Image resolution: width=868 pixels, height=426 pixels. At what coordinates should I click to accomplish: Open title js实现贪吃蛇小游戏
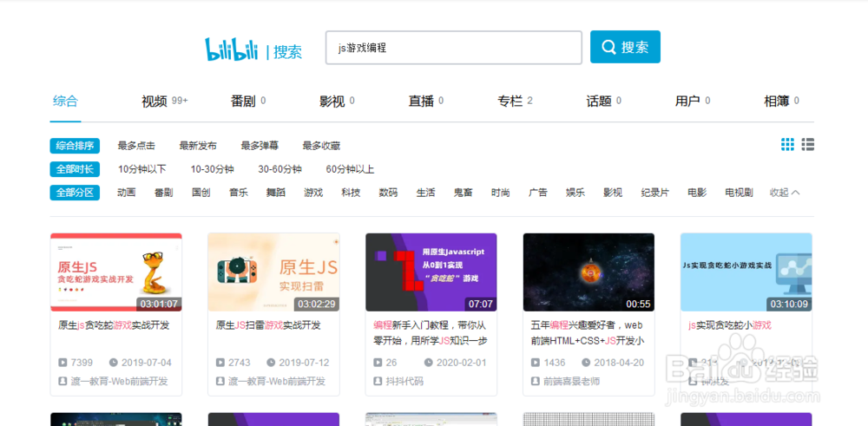pos(730,325)
